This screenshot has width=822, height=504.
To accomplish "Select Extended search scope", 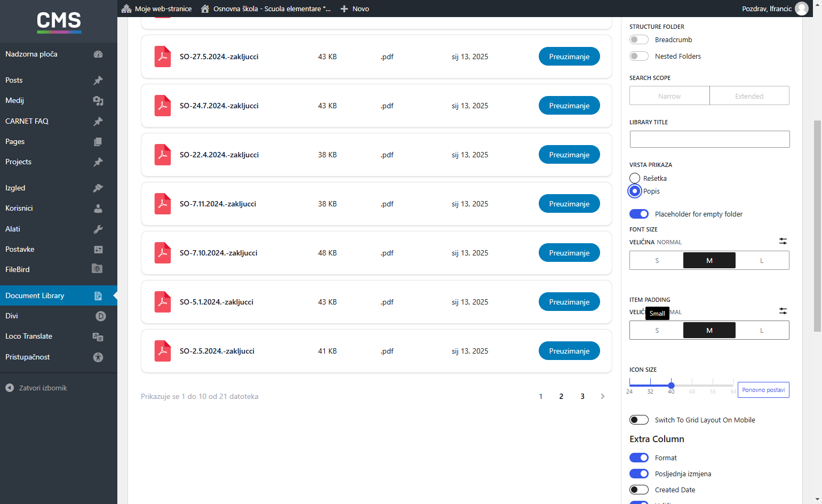I will (749, 96).
